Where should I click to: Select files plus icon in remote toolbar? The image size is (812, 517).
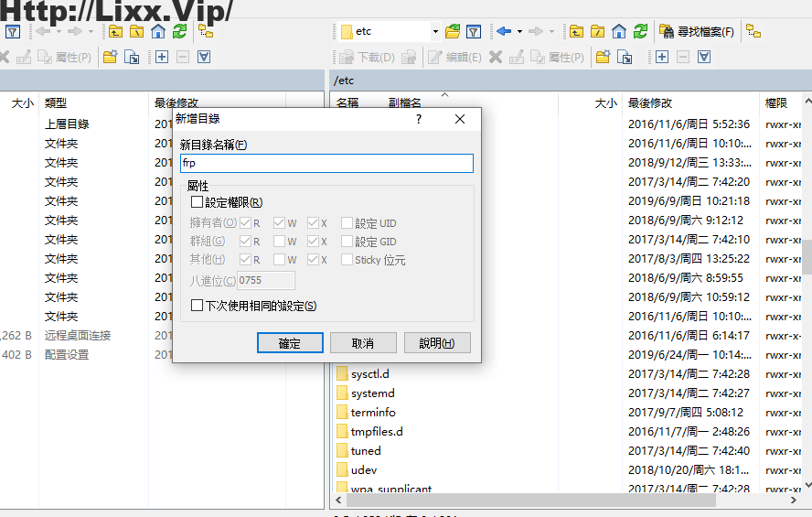tap(662, 57)
